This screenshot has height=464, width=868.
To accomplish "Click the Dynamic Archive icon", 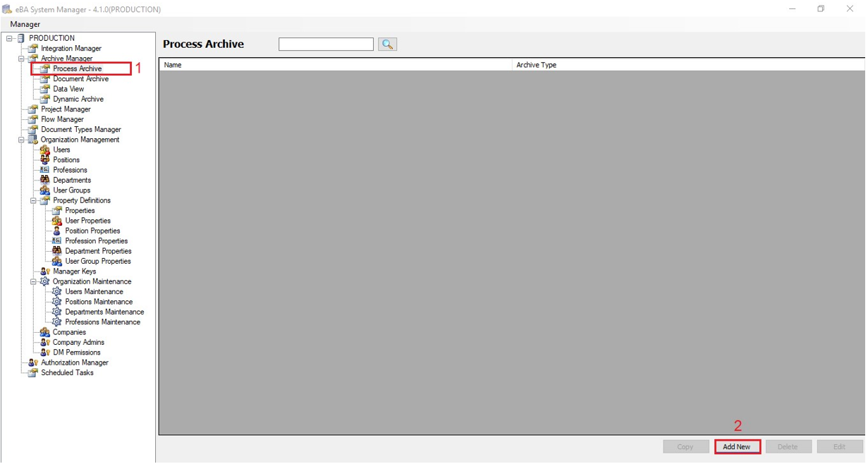I will (x=44, y=99).
